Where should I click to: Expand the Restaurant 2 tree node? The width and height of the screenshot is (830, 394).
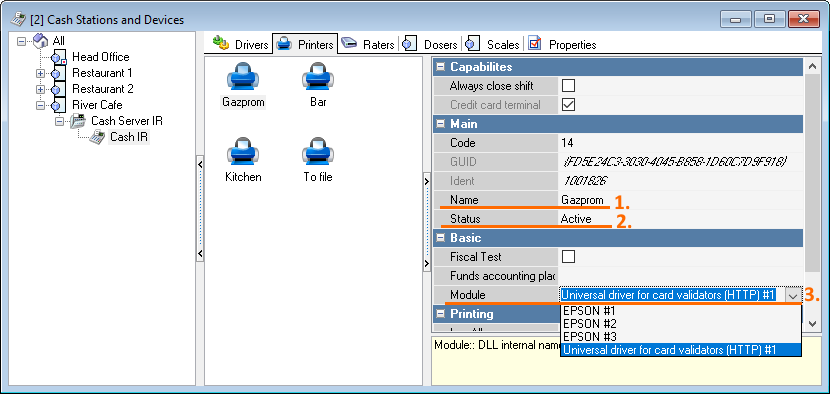click(41, 89)
